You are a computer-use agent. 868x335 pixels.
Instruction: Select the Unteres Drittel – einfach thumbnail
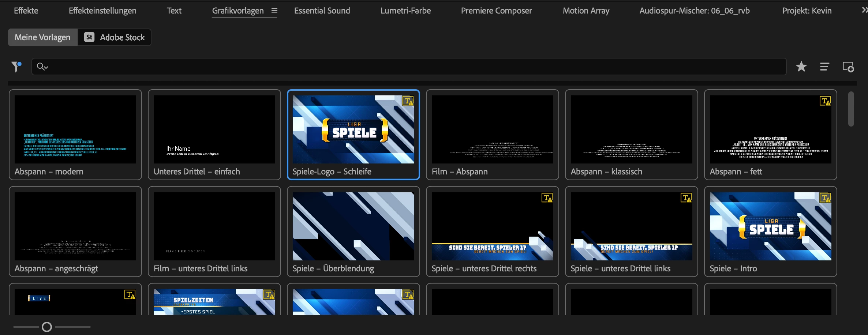tap(214, 129)
